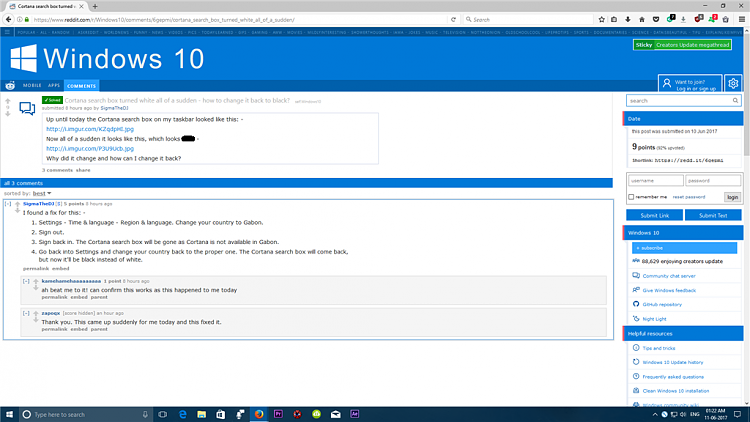Screen dimensions: 750x422
Task: Open Adobe After Effects from taskbar
Action: click(354, 414)
